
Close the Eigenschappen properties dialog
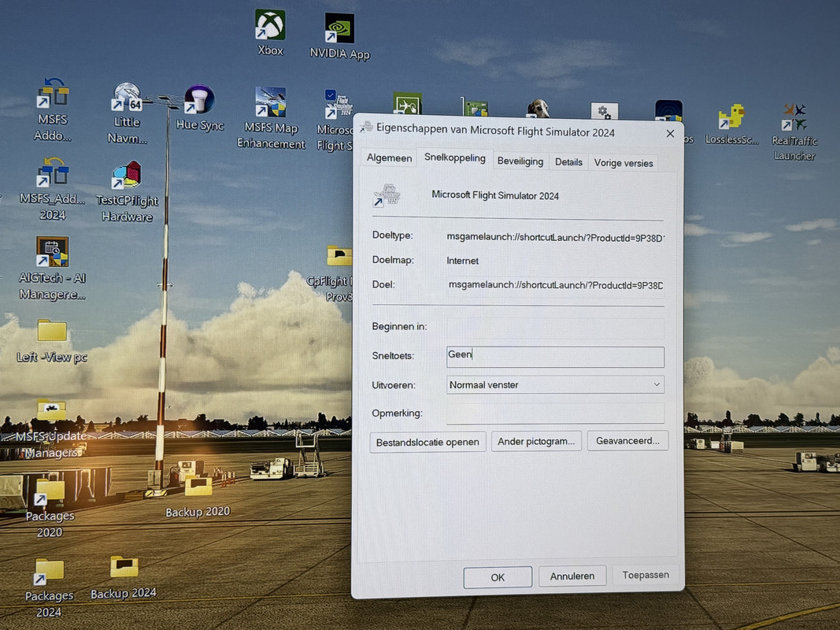pos(670,133)
